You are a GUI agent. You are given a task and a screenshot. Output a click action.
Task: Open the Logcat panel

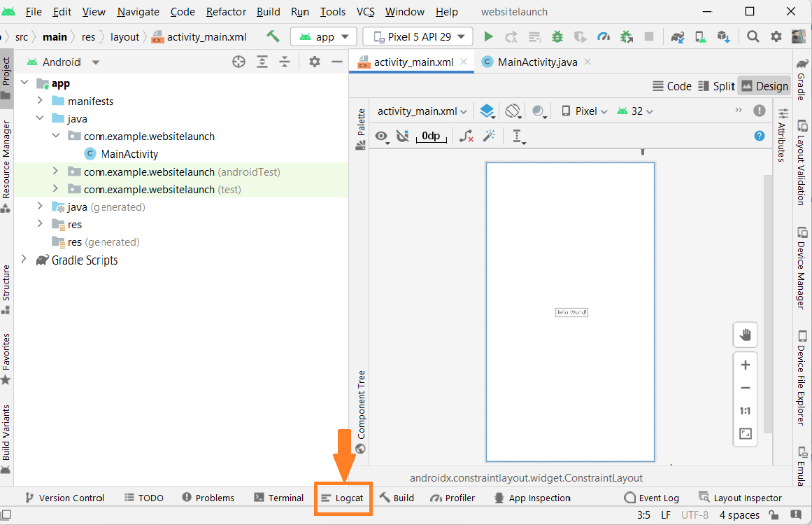[x=343, y=498]
